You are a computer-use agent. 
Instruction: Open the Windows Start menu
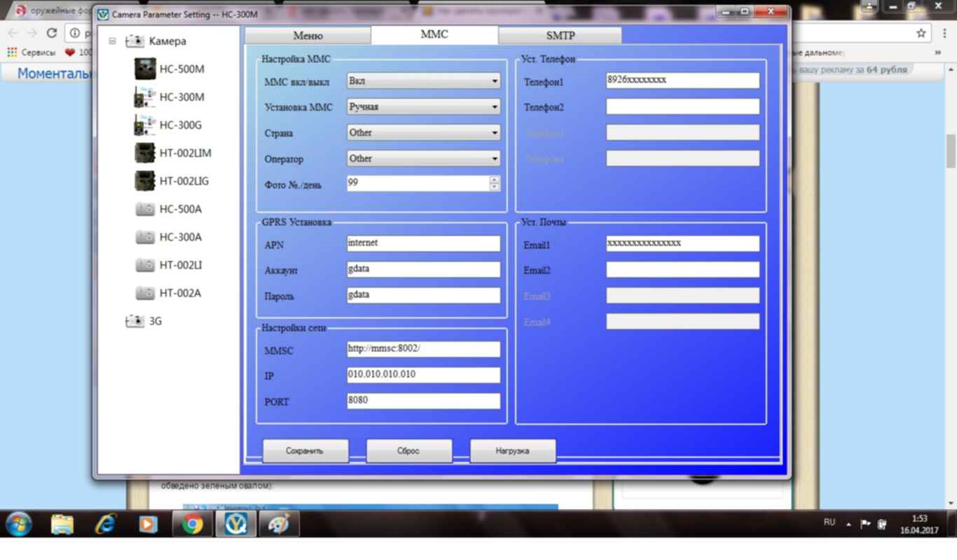19,524
